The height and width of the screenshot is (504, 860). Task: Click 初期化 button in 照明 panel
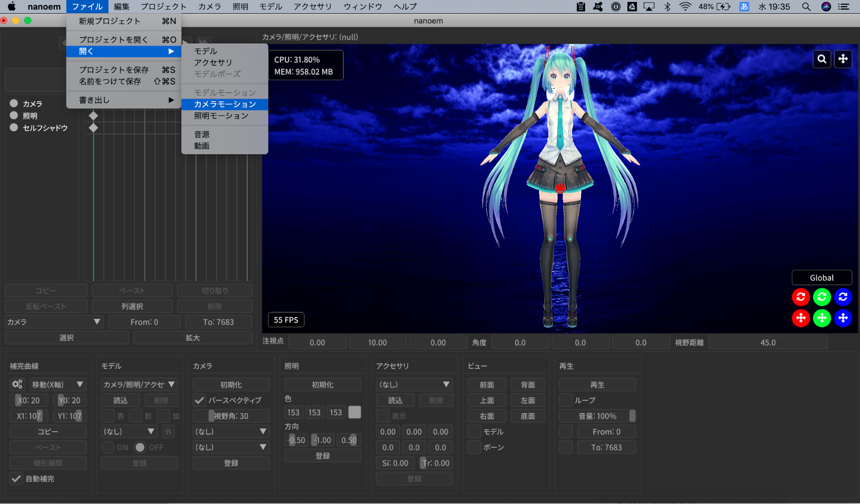pyautogui.click(x=323, y=384)
